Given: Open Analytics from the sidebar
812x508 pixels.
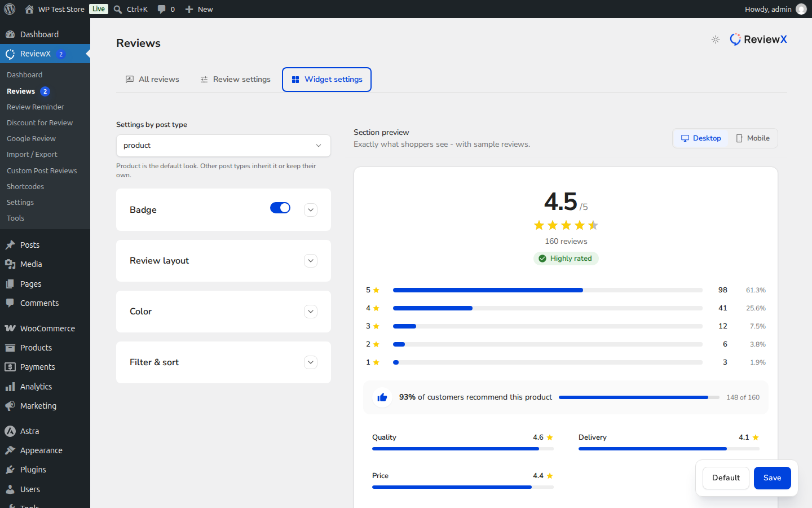Looking at the screenshot, I should click(x=45, y=387).
